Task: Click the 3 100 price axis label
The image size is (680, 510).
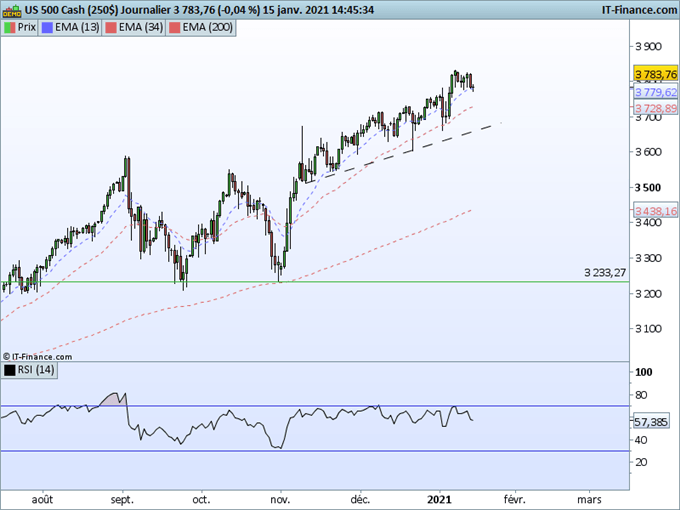Action: coord(648,329)
